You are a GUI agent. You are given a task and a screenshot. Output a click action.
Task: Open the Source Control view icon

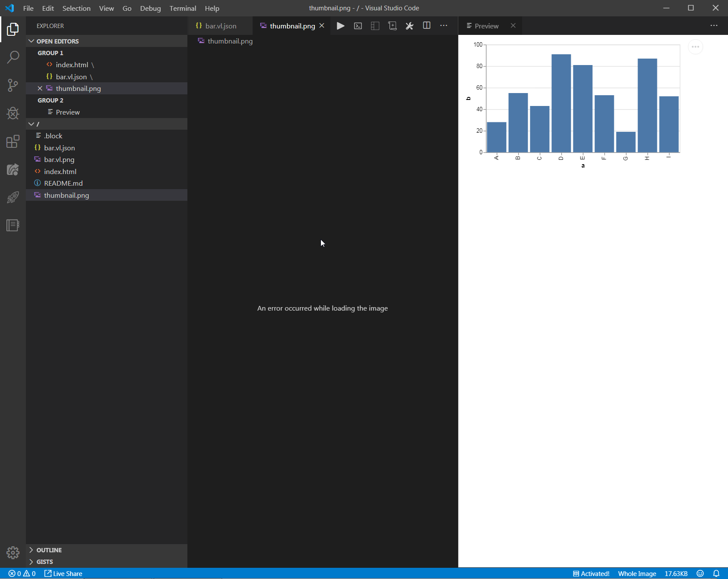pyautogui.click(x=13, y=85)
